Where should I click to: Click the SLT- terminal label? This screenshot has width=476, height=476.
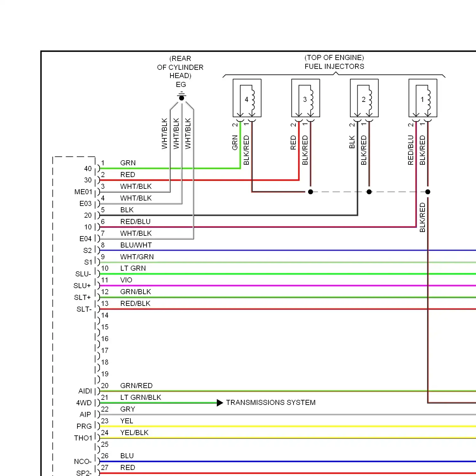pos(84,309)
